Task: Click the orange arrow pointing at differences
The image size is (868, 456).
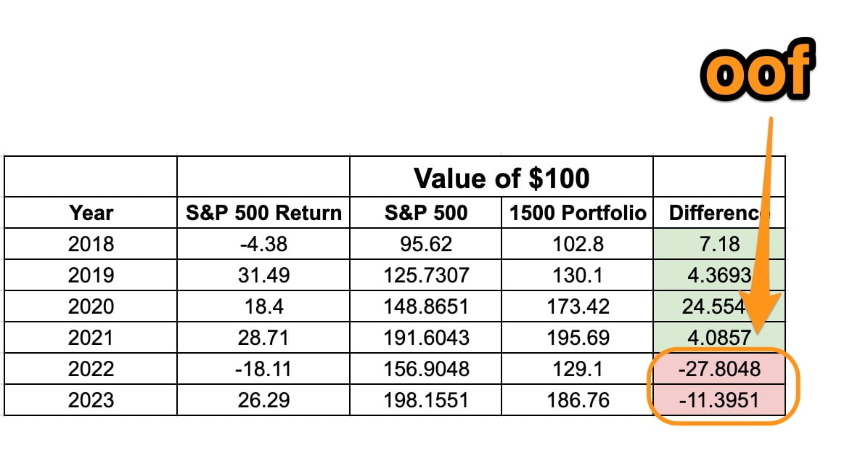Action: (x=764, y=232)
